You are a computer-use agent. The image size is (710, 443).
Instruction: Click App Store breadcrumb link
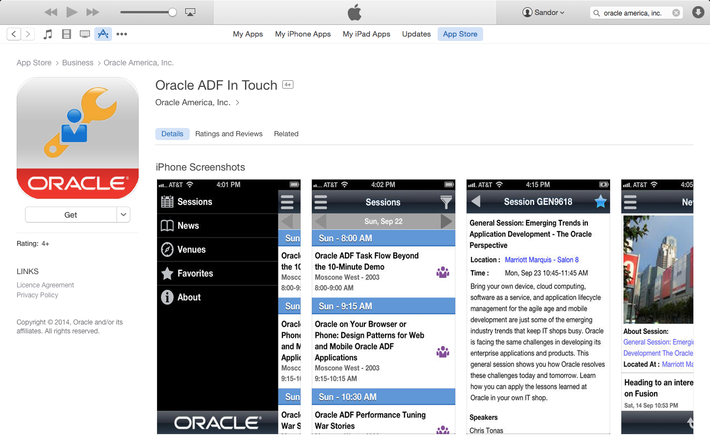pyautogui.click(x=34, y=63)
